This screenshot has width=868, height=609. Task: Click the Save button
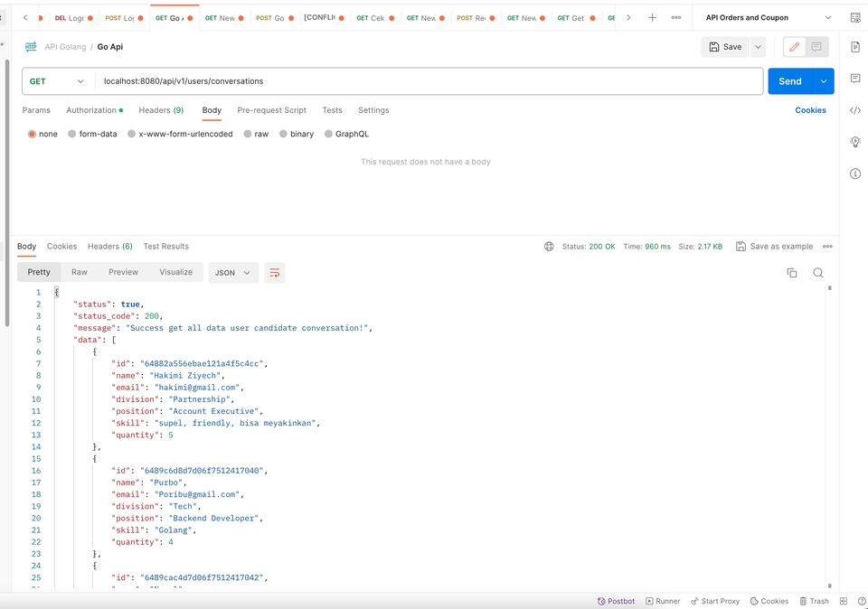click(726, 47)
